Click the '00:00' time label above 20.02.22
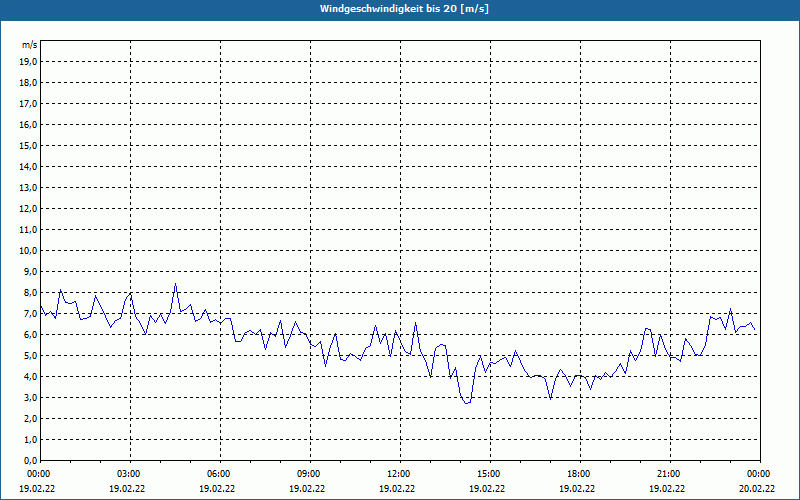Screen dimensions: 800x500 click(760, 474)
